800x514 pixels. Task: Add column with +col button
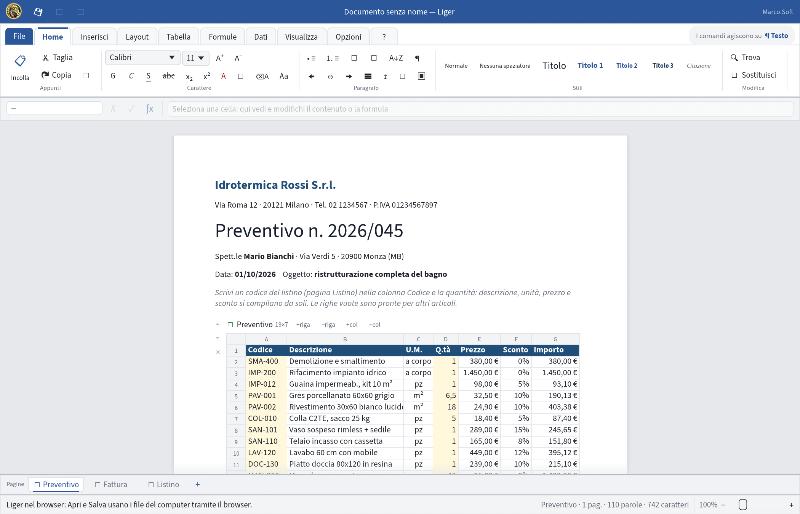pos(352,325)
